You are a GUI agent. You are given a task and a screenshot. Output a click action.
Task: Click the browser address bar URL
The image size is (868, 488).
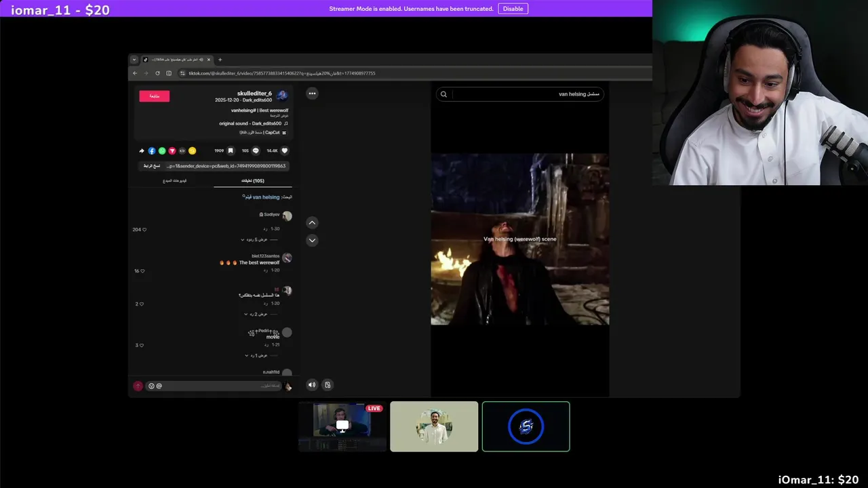click(281, 73)
